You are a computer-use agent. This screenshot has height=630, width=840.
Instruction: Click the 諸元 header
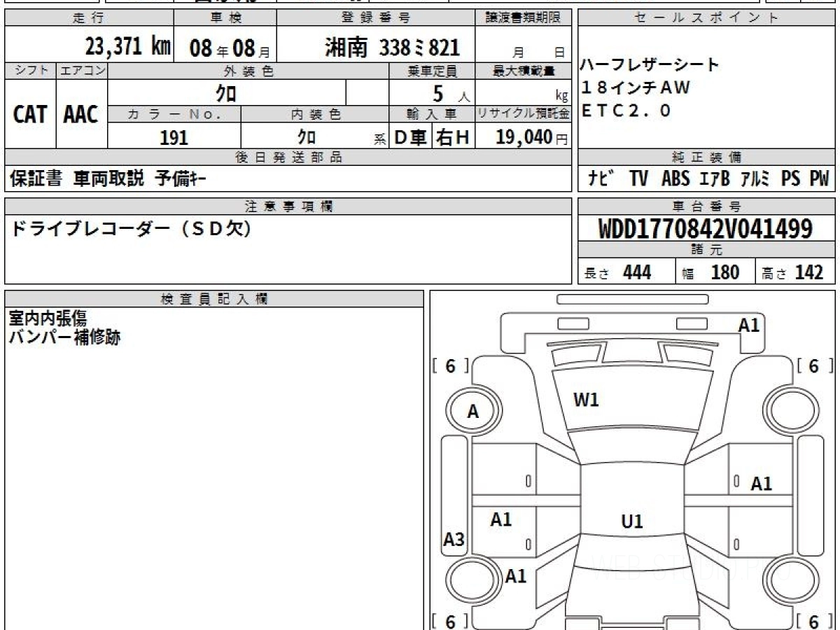[x=706, y=250]
